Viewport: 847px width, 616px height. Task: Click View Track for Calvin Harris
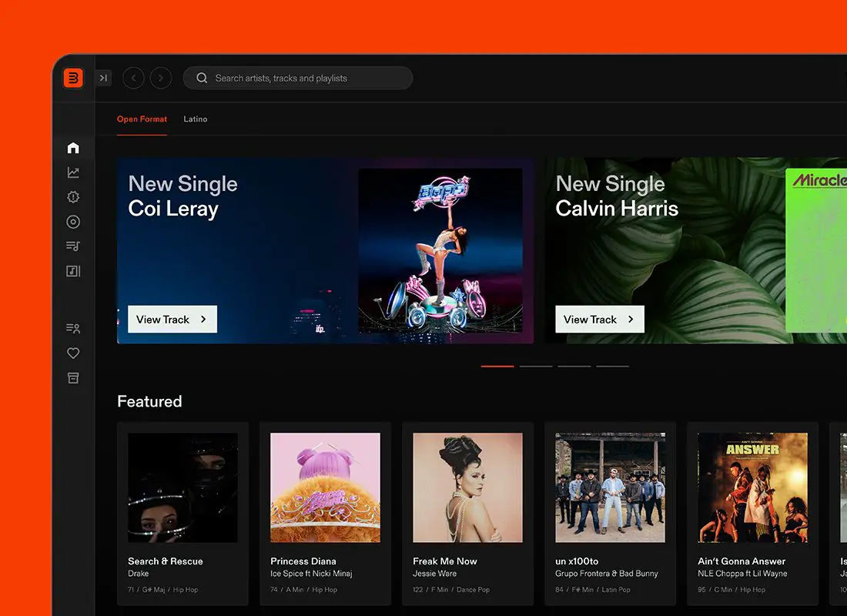coord(600,320)
